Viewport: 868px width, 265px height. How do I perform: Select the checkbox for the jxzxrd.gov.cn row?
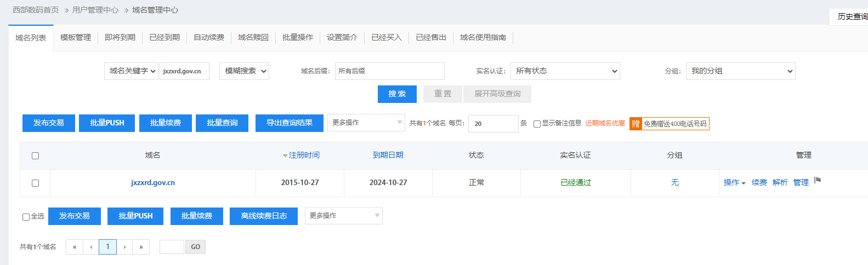(36, 183)
